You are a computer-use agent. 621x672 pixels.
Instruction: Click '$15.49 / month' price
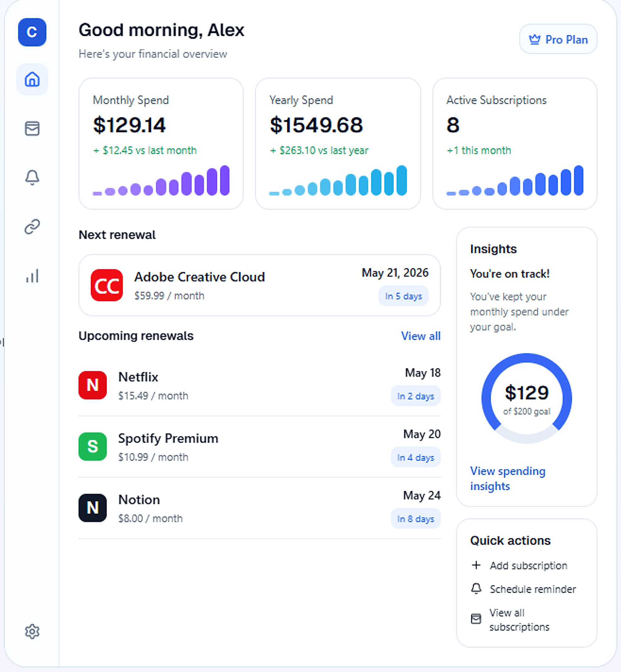[x=153, y=396]
